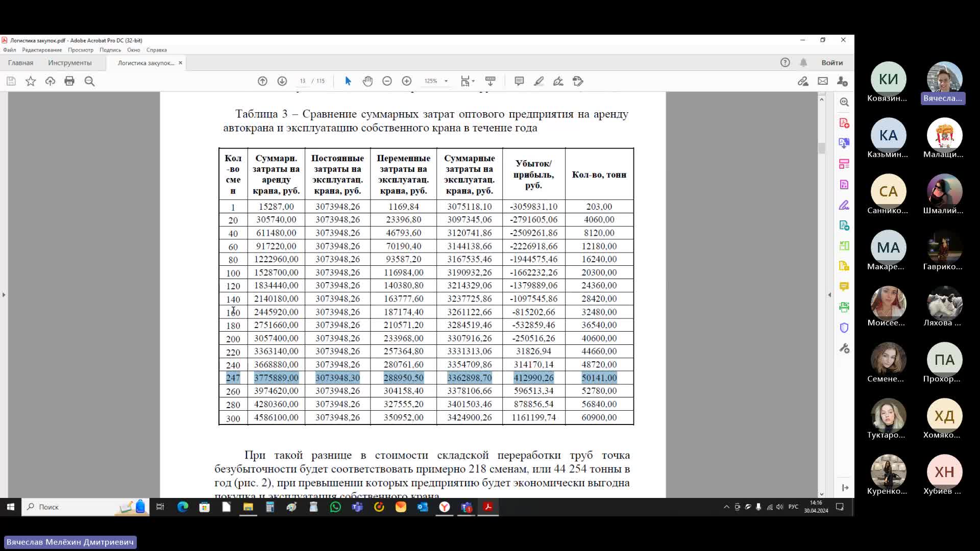Open Organize Pages tool in right panel
The width and height of the screenshot is (980, 551).
844,164
